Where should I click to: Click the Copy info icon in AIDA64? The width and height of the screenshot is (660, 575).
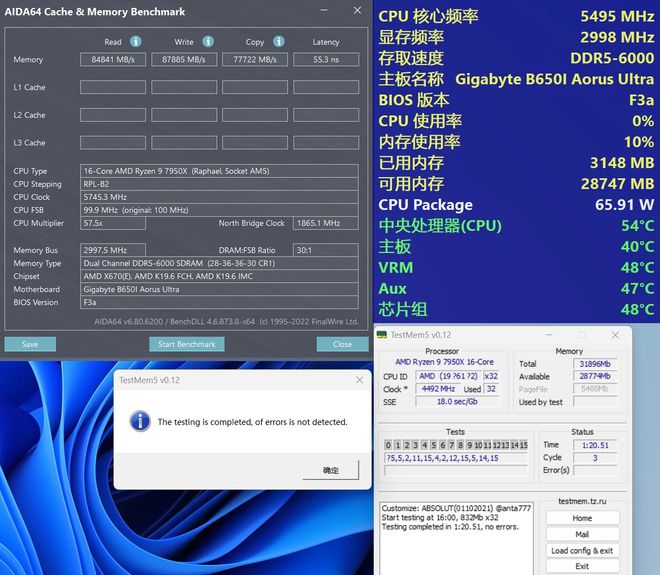[279, 41]
